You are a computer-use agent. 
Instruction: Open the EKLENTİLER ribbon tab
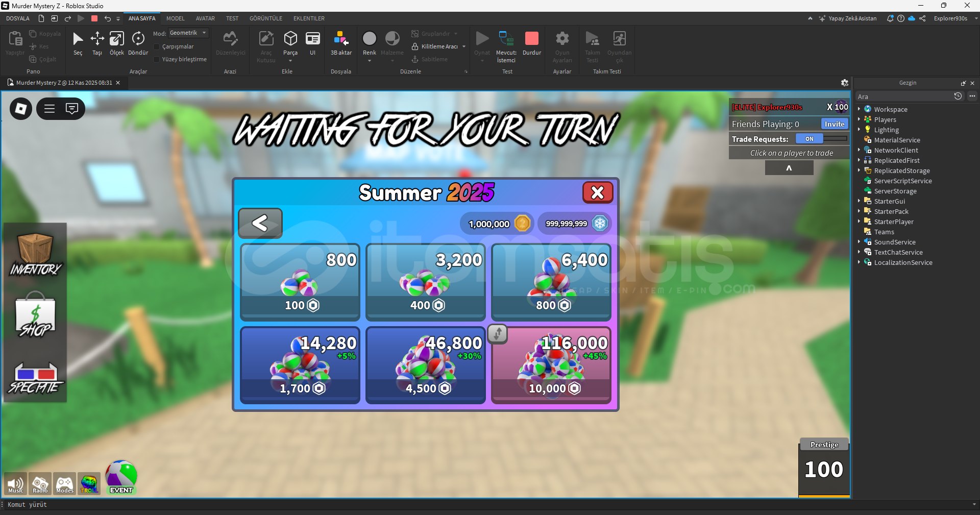[309, 18]
